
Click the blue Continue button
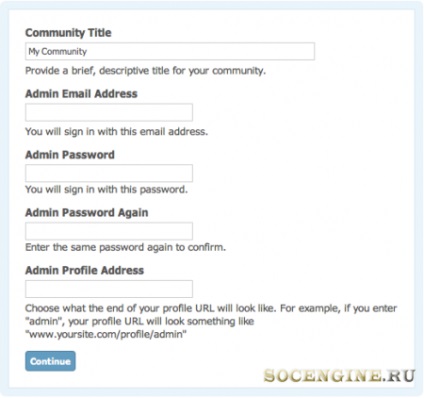[50, 361]
